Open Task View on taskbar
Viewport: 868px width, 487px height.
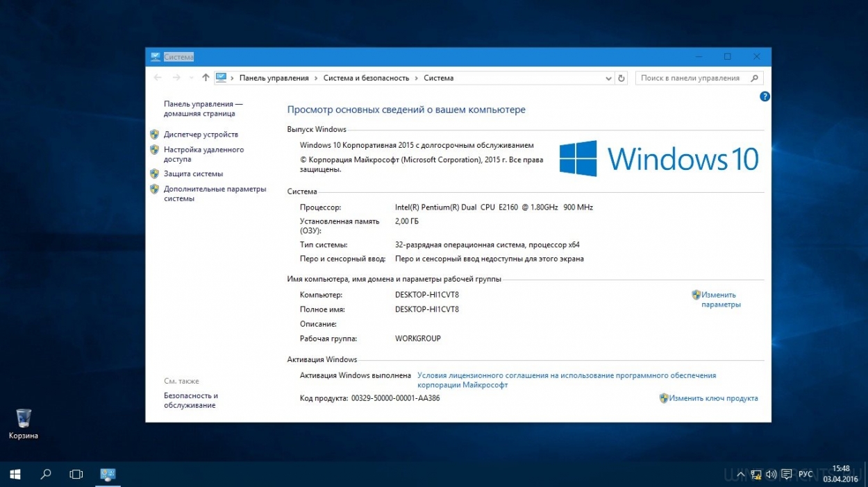pos(76,475)
